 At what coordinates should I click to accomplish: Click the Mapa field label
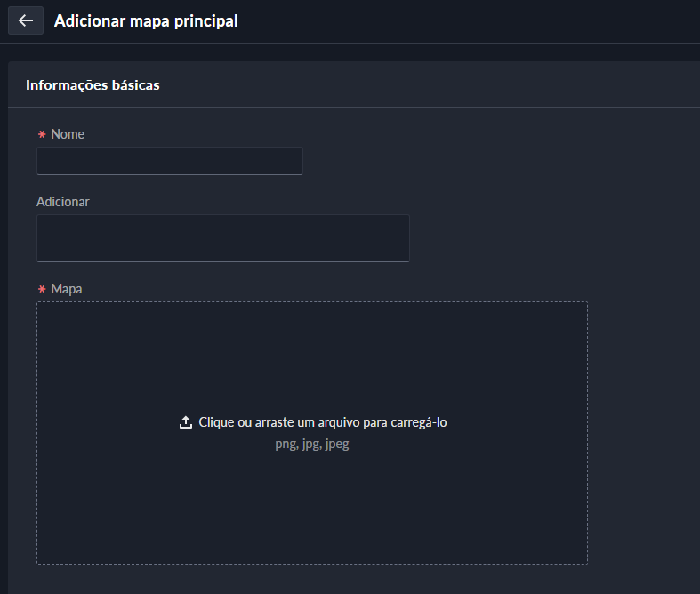click(67, 290)
